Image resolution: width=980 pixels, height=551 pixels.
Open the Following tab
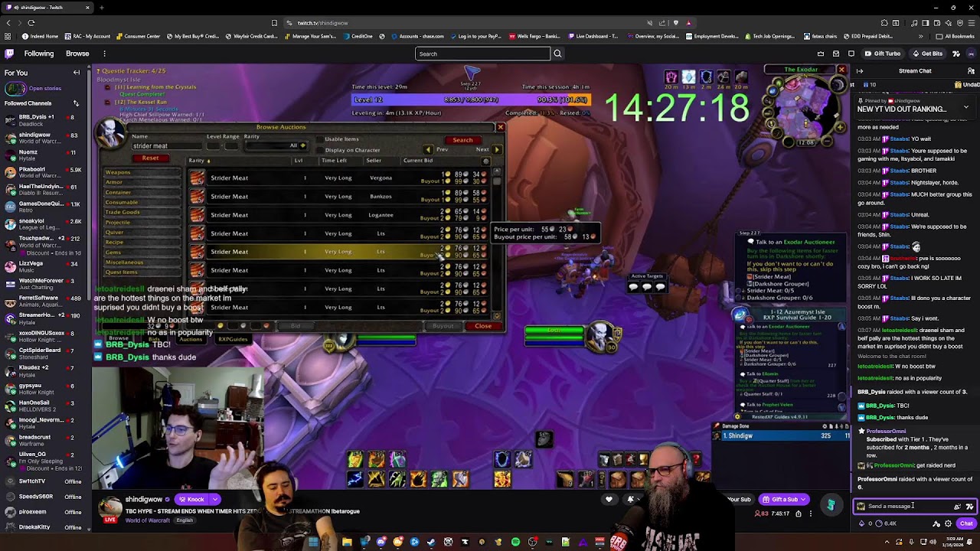38,54
